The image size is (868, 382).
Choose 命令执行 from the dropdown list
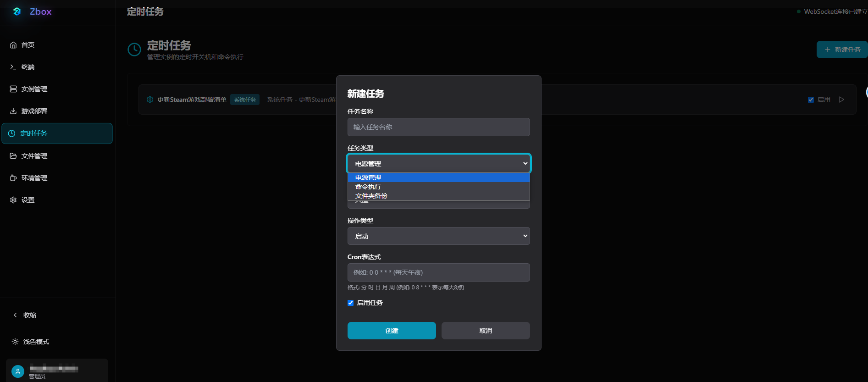tap(439, 187)
